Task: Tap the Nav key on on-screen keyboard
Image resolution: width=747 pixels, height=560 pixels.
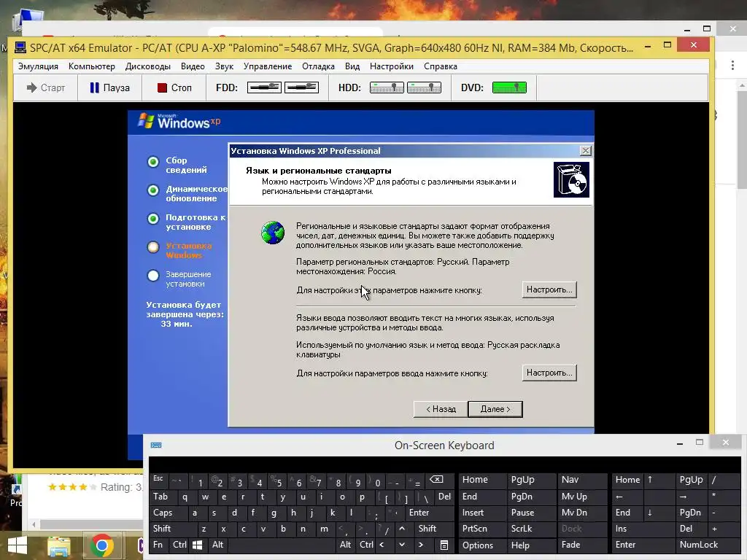Action: (x=581, y=480)
